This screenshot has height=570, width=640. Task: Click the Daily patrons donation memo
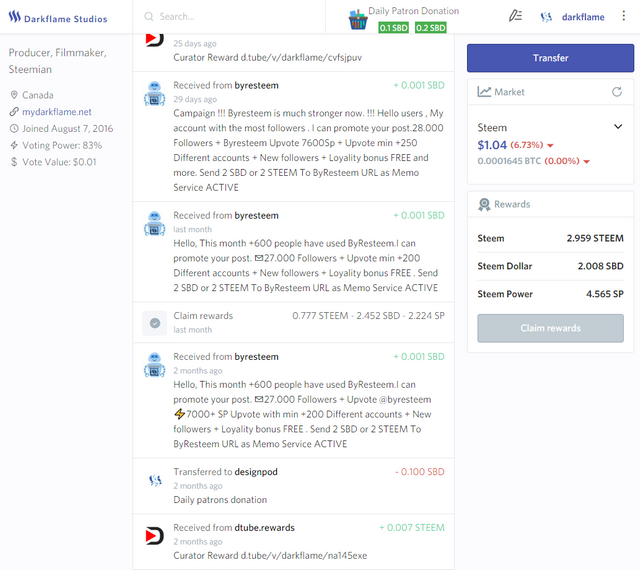pyautogui.click(x=220, y=500)
